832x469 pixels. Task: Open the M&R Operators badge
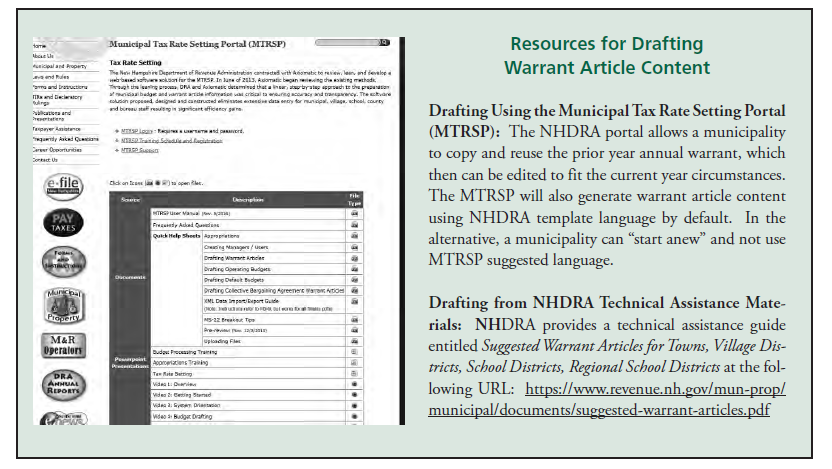[63, 345]
